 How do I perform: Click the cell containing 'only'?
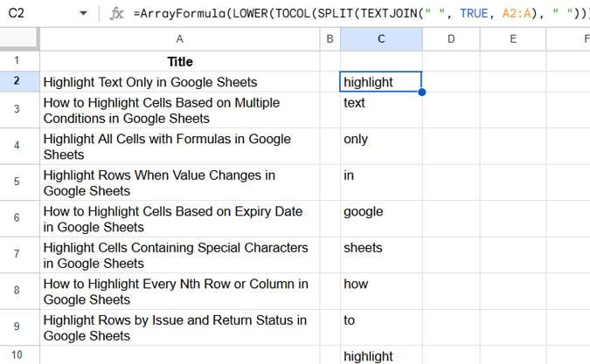click(381, 146)
